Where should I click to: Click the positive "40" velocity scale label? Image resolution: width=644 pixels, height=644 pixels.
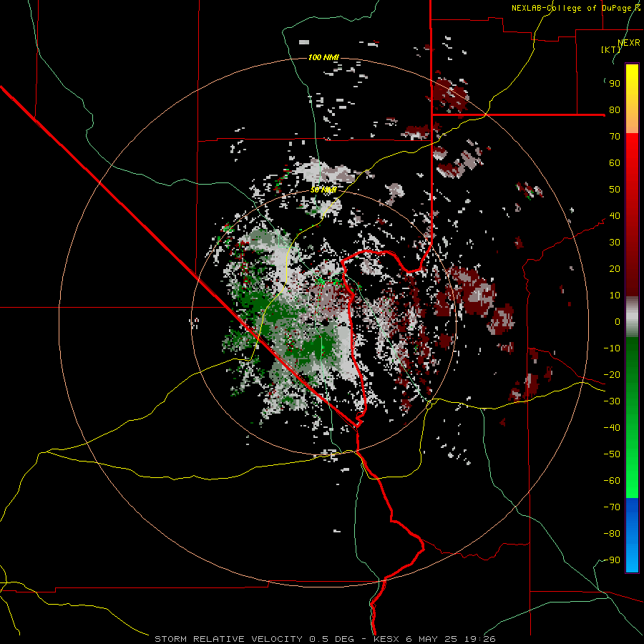pyautogui.click(x=615, y=216)
